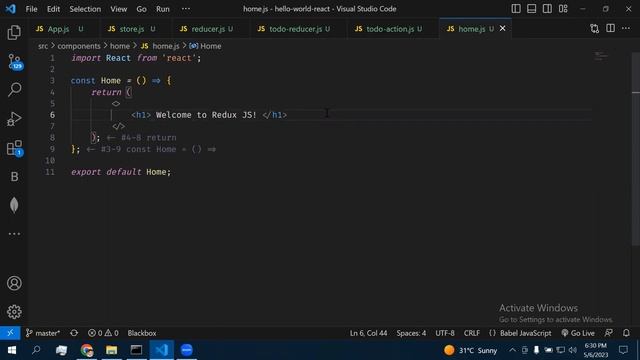640x360 pixels.
Task: Open the View menu
Action: pyautogui.click(x=118, y=9)
